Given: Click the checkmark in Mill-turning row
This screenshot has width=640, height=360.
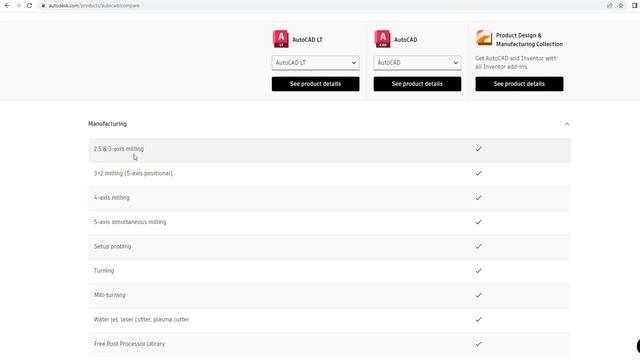Looking at the screenshot, I should pyautogui.click(x=478, y=295).
